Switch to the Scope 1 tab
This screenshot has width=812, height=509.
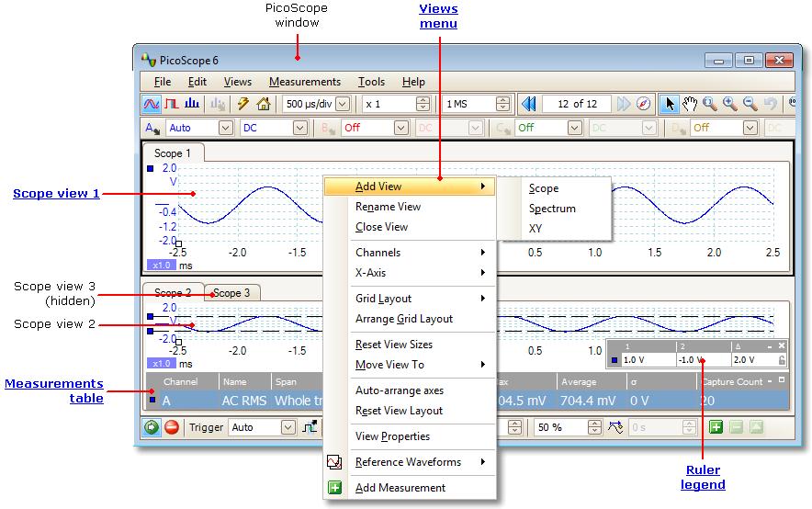(x=173, y=153)
